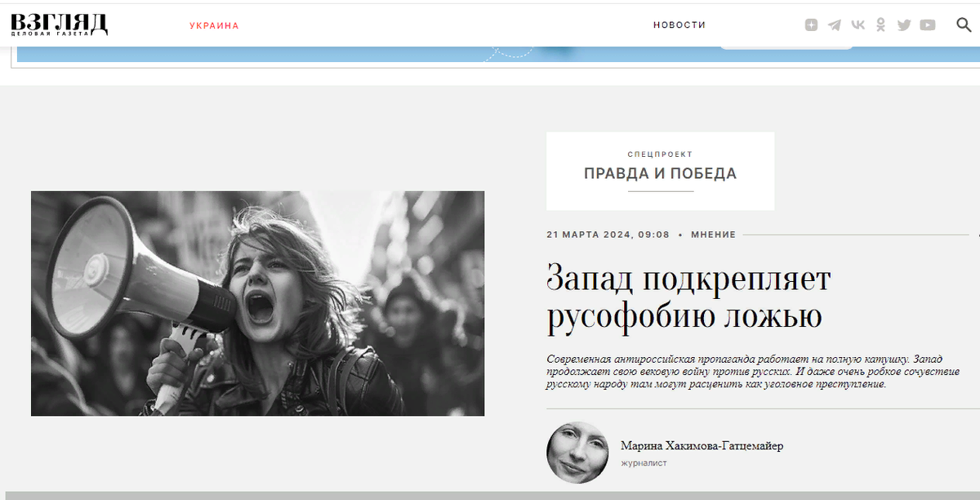Click the date 21 МАРТА 2024, 09:08
Screen dimensions: 980x500
(608, 234)
